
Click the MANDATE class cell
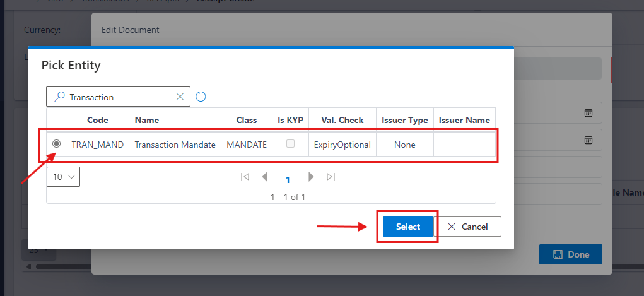[247, 145]
